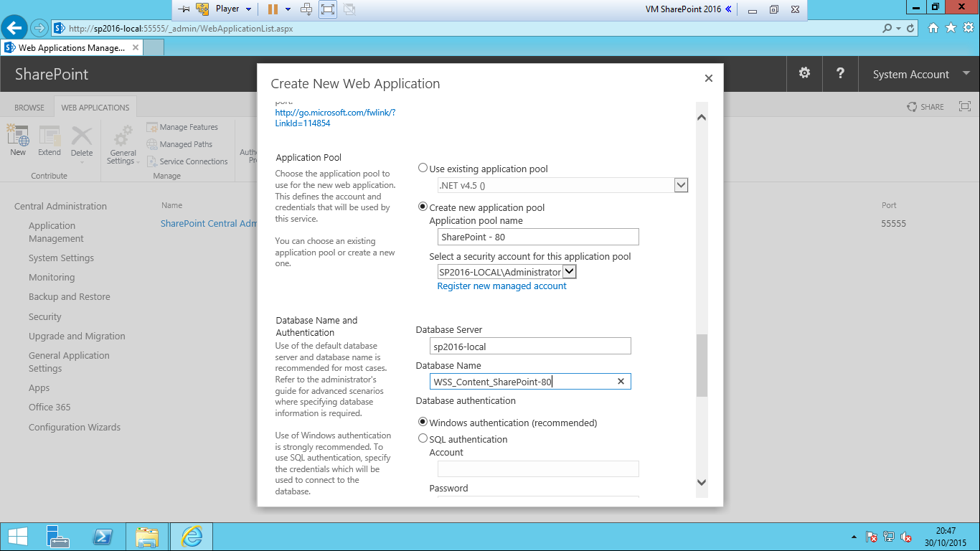The width and height of the screenshot is (980, 551).
Task: Click the VM send Ctrl+Alt+Del icon
Action: (x=306, y=9)
